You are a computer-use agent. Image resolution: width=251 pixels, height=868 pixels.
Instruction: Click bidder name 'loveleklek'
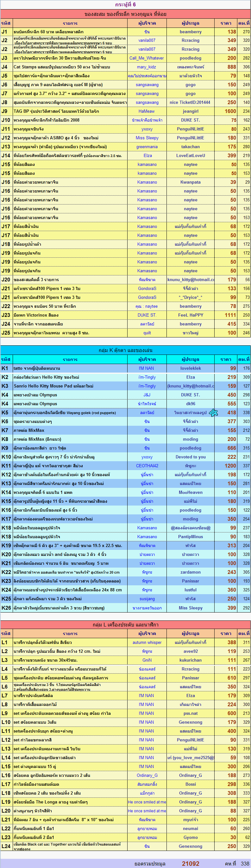pos(190,368)
